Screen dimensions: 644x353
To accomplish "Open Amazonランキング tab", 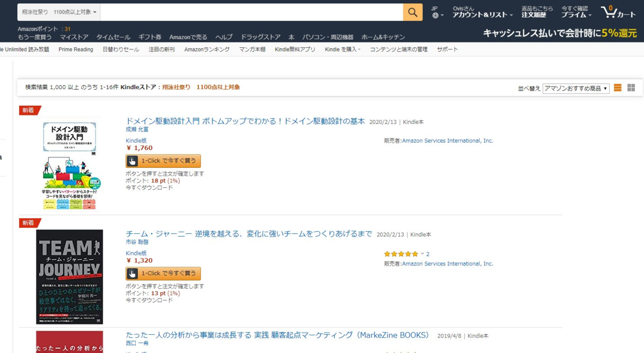I will pyautogui.click(x=207, y=49).
